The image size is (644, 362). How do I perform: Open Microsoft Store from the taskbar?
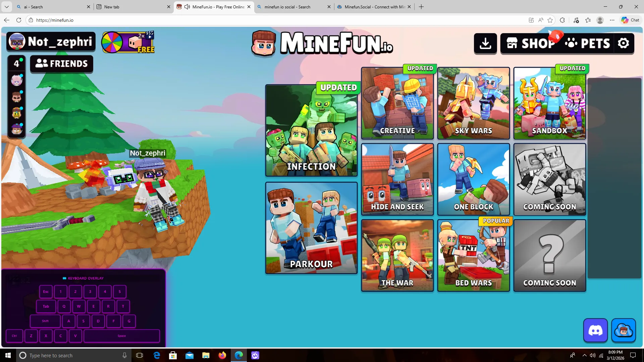(173, 355)
